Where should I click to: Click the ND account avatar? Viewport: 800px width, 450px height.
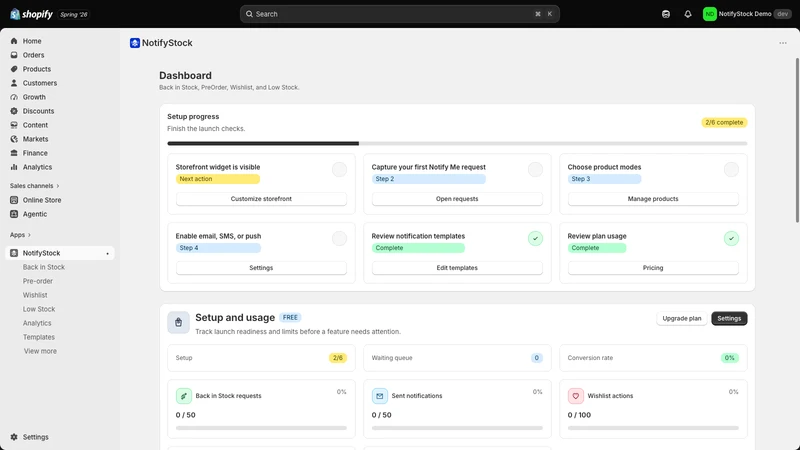(x=709, y=14)
